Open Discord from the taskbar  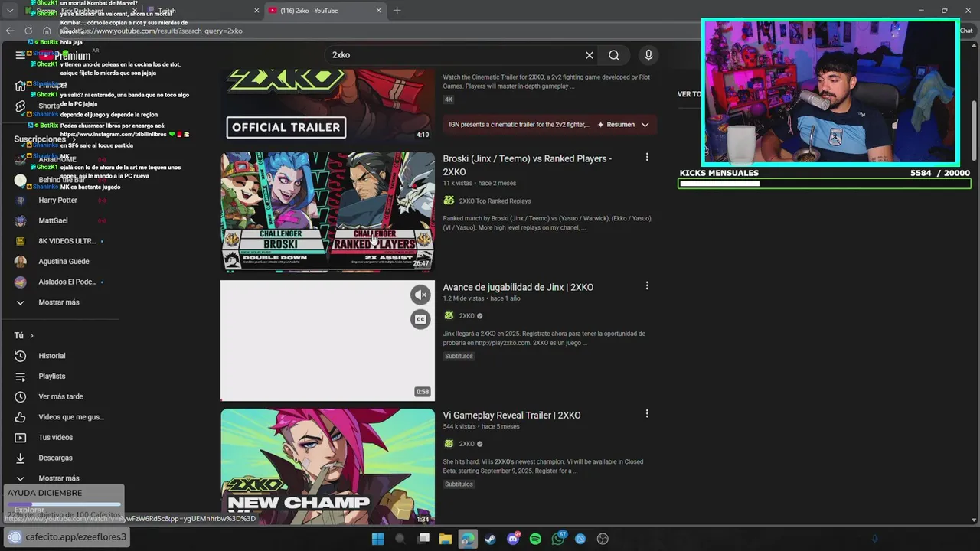point(513,539)
